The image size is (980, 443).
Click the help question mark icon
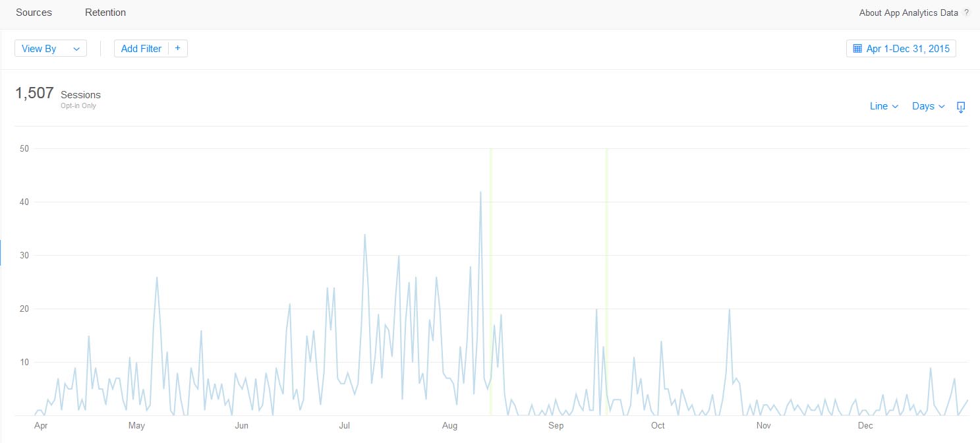pyautogui.click(x=967, y=13)
